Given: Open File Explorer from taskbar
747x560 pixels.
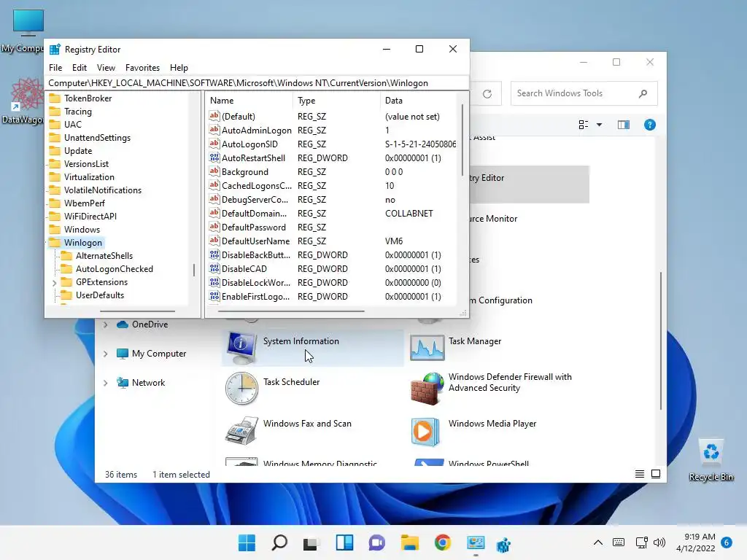Looking at the screenshot, I should click(x=410, y=542).
